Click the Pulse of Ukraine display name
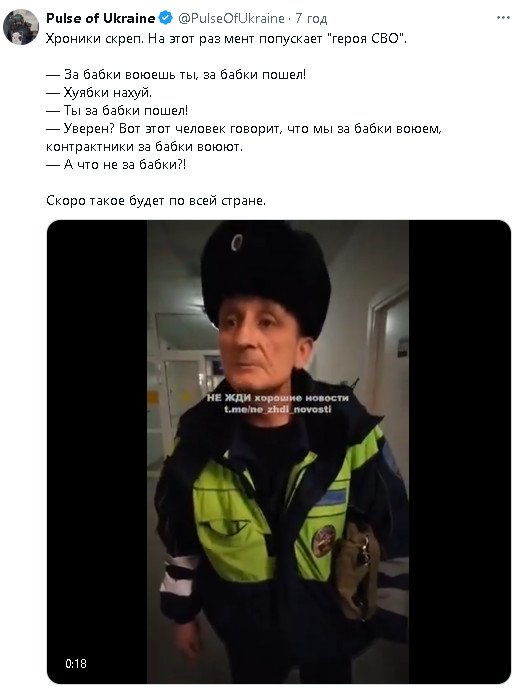This screenshot has height=688, width=523. point(100,18)
